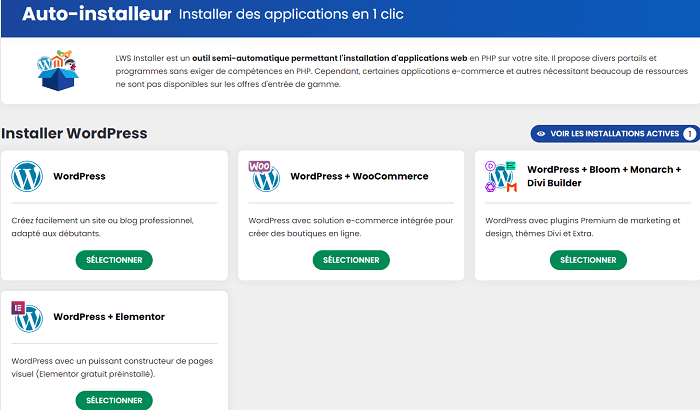Click the 'WordPress + Elementor' card title
This screenshot has height=410, width=700.
pyautogui.click(x=109, y=317)
